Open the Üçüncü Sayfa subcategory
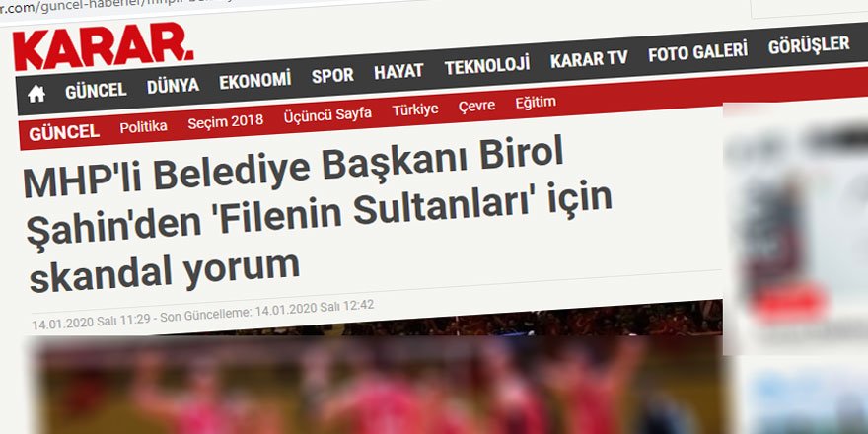 pos(327,114)
